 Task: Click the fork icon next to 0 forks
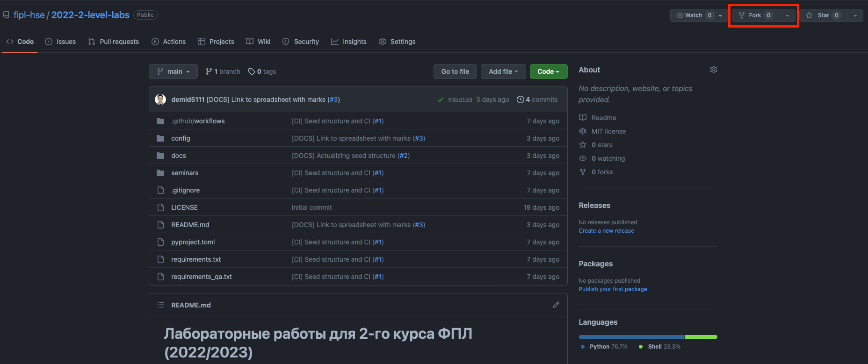583,172
